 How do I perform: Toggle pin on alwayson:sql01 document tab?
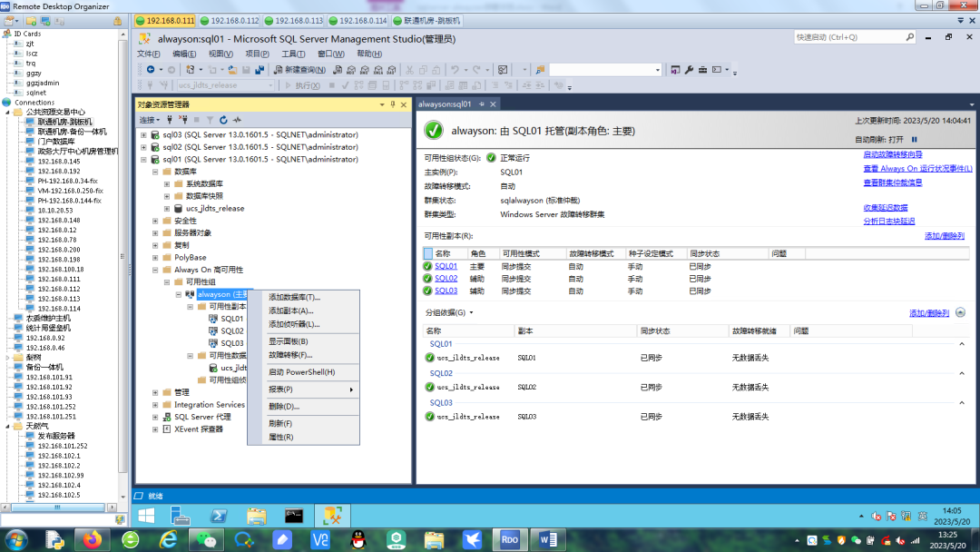481,103
